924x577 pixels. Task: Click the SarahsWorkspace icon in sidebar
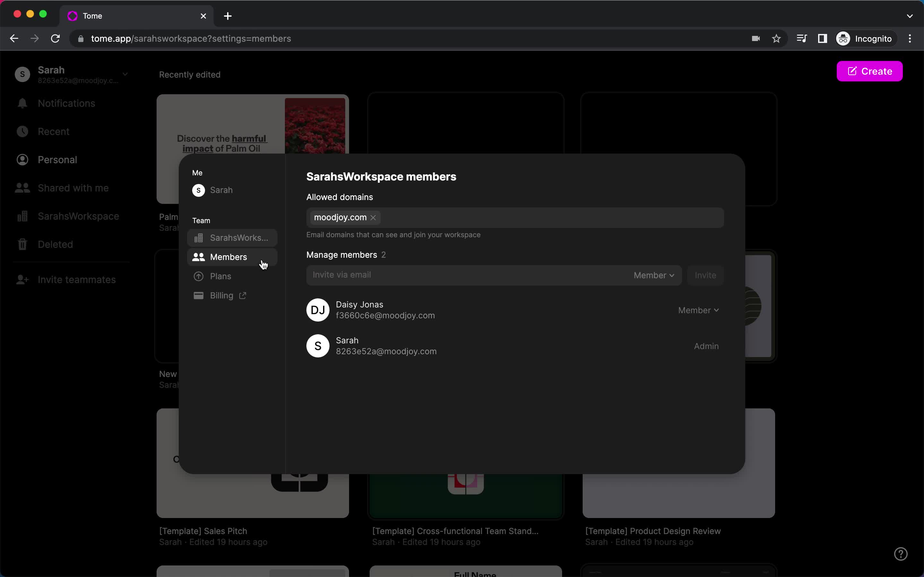(22, 216)
